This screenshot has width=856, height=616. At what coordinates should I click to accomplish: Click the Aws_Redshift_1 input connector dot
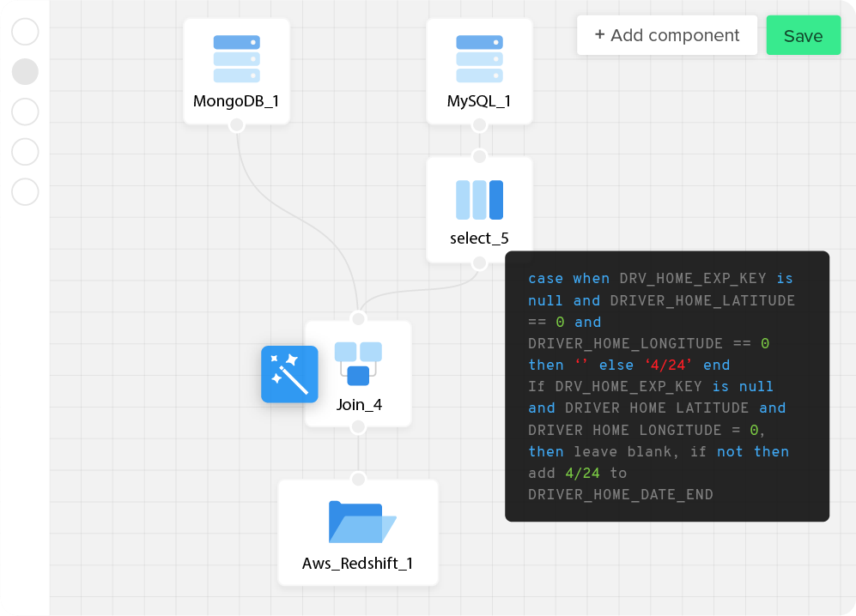tap(358, 479)
